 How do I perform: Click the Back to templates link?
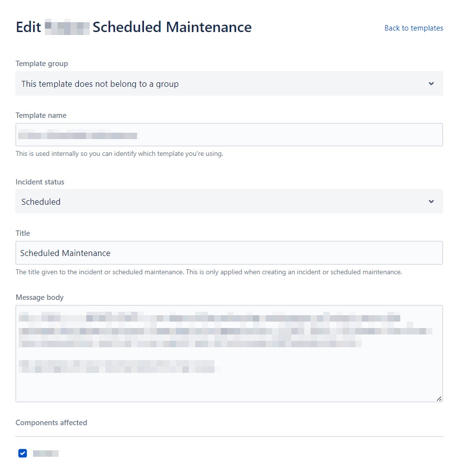point(414,28)
